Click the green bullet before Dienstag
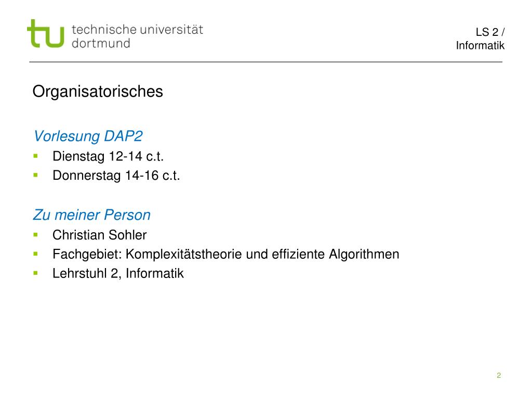532x399 pixels. tap(36, 156)
